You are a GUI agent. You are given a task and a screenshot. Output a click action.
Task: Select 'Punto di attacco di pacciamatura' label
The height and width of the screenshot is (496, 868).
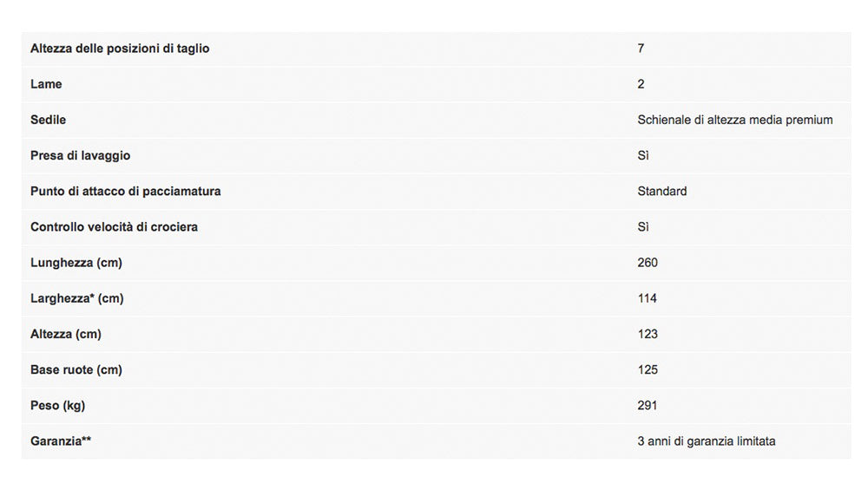[125, 191]
